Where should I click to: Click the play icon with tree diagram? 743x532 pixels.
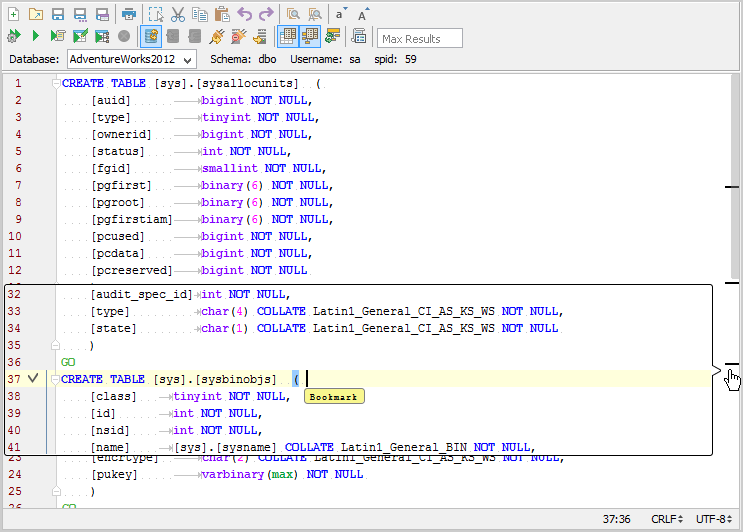(x=102, y=36)
